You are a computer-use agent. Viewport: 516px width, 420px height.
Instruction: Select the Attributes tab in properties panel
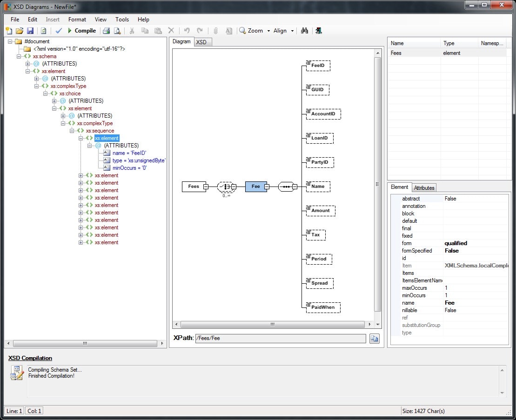point(424,187)
